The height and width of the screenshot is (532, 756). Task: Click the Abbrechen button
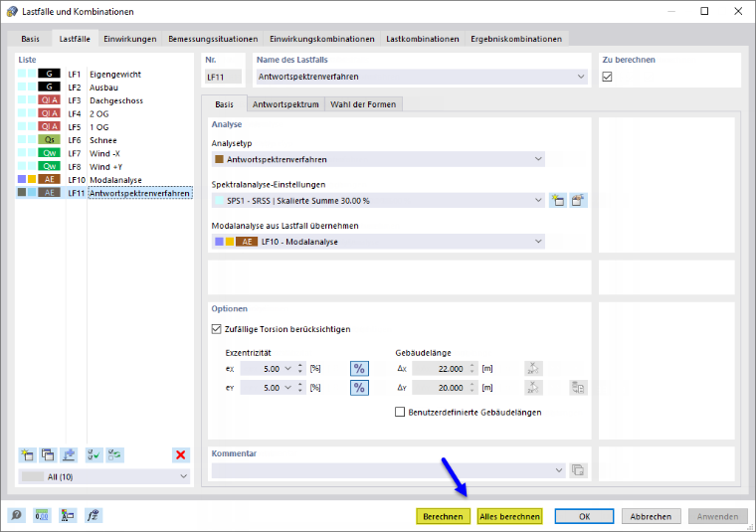point(651,516)
